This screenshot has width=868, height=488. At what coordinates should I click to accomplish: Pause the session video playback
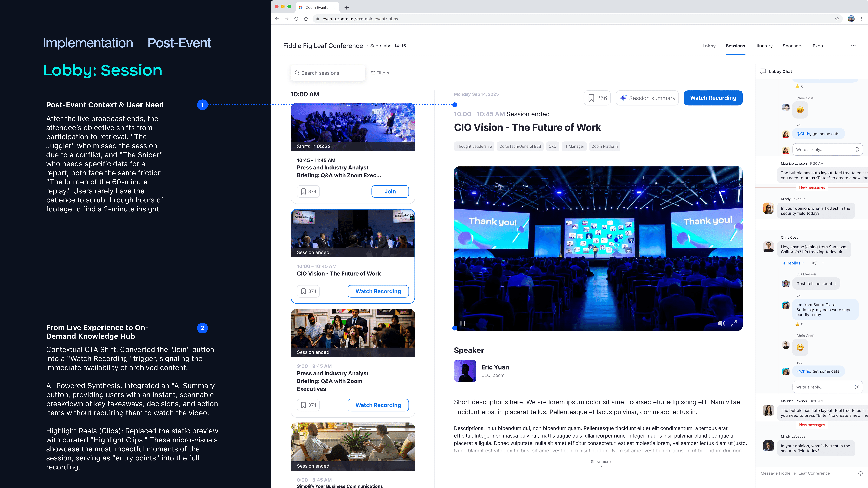tap(463, 323)
